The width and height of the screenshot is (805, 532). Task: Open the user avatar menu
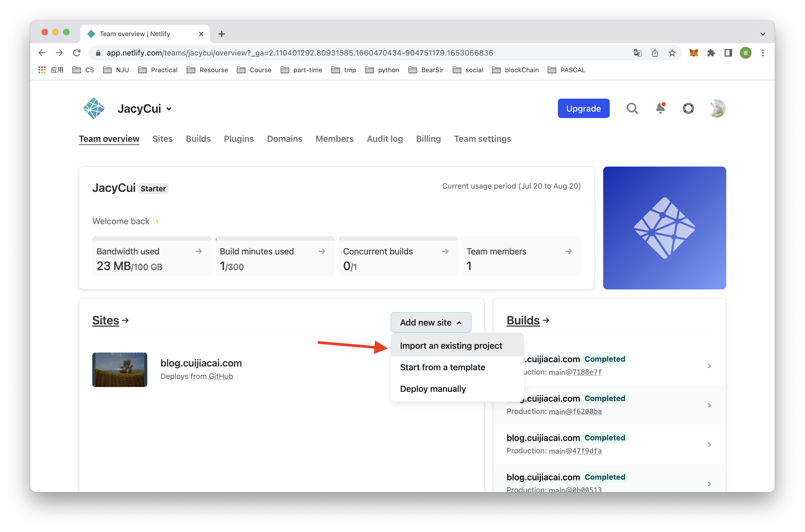tap(717, 108)
